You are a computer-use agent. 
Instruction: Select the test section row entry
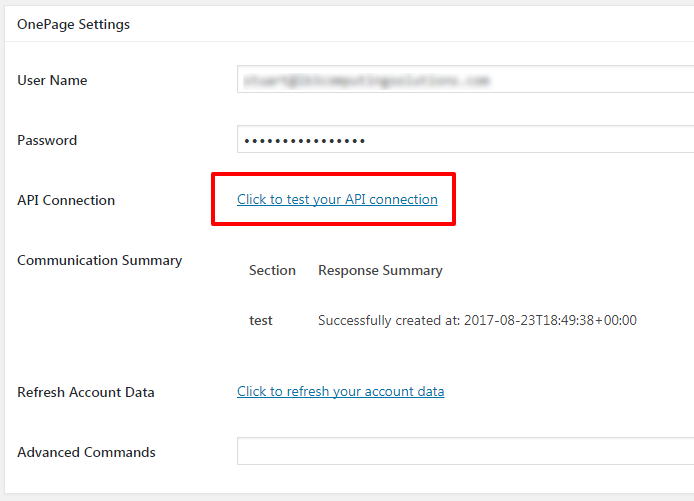click(x=261, y=321)
